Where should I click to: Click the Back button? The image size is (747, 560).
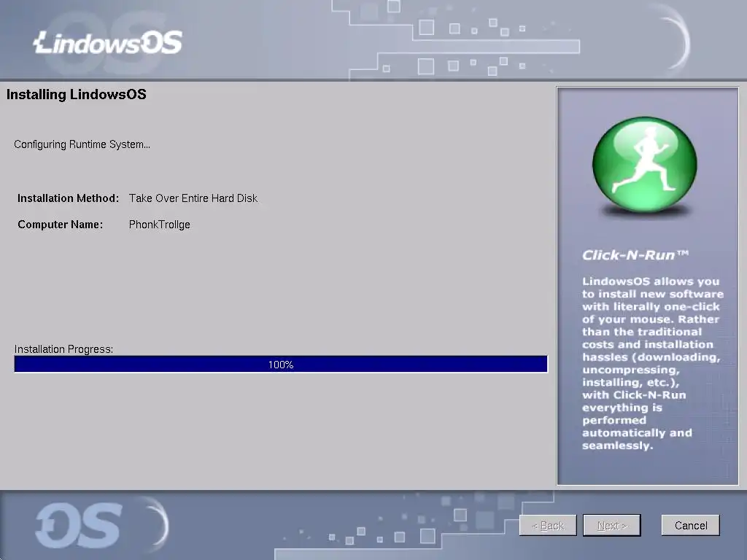(548, 525)
